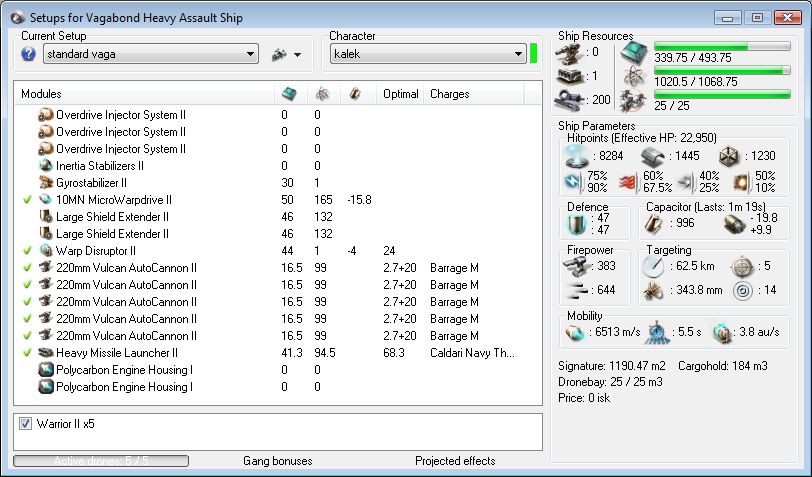Screen dimensions: 812x477
Task: Click the targeting range icon showing 62.5 km
Action: click(652, 266)
